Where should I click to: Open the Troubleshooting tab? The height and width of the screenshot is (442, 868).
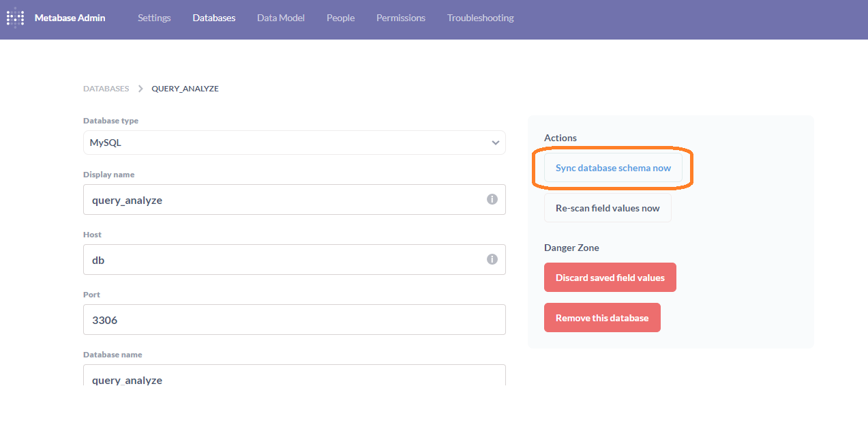[481, 18]
